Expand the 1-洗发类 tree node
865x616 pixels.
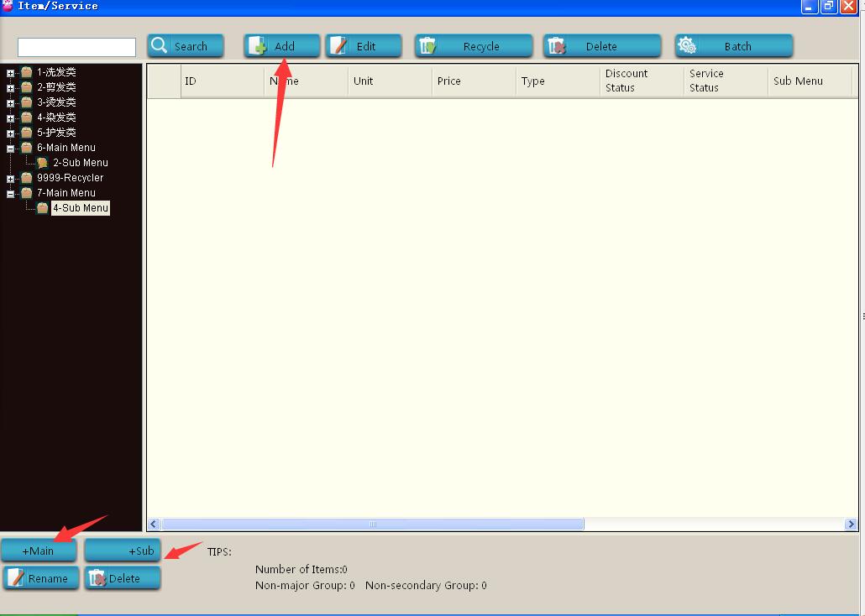[10, 73]
